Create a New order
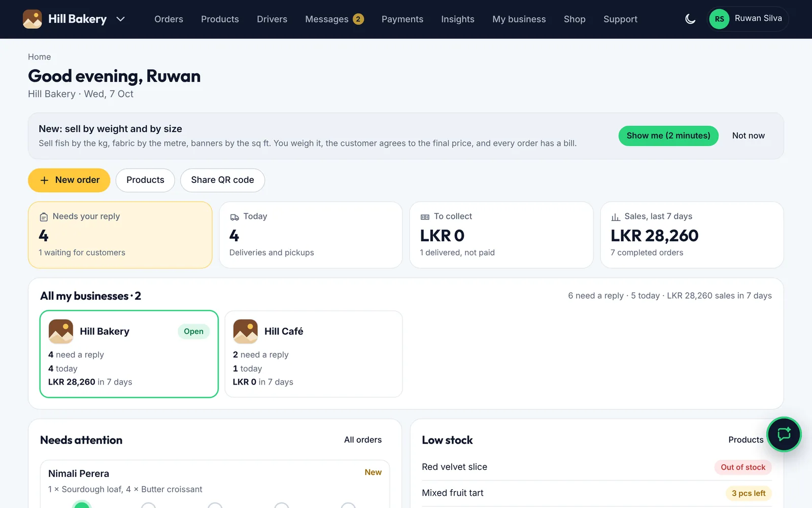 [69, 180]
